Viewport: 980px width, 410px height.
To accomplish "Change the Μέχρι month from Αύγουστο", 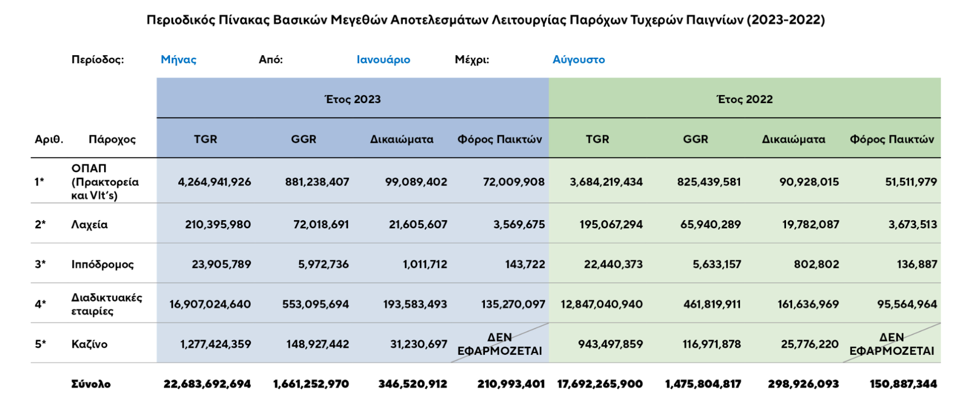I will [x=578, y=60].
